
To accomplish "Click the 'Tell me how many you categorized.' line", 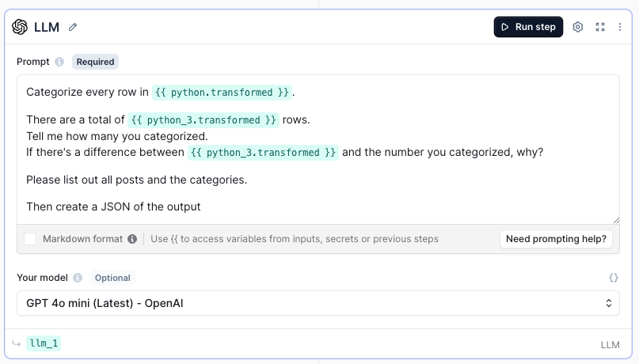I will tap(117, 136).
